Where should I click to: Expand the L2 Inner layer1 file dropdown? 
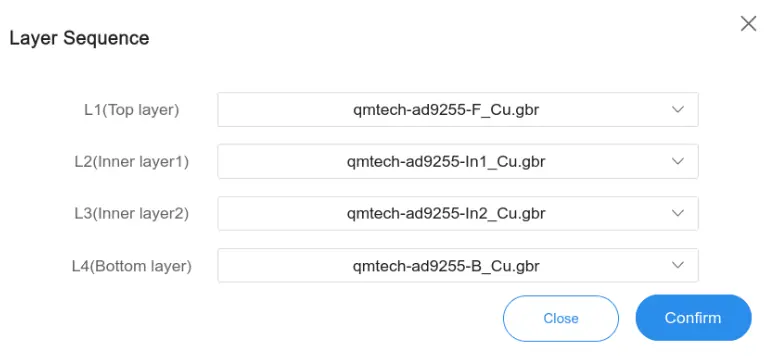click(458, 161)
